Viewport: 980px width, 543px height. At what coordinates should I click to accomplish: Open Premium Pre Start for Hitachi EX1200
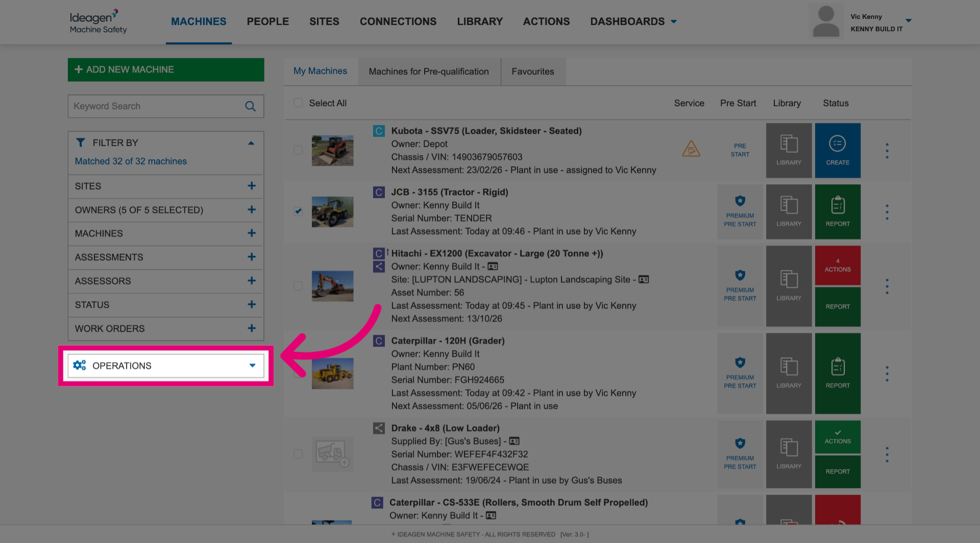point(740,286)
